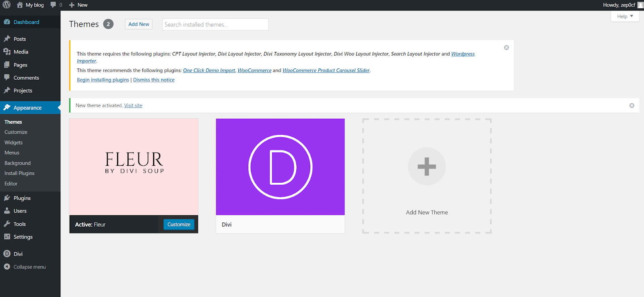Dismiss the required plugins notice

click(x=506, y=47)
